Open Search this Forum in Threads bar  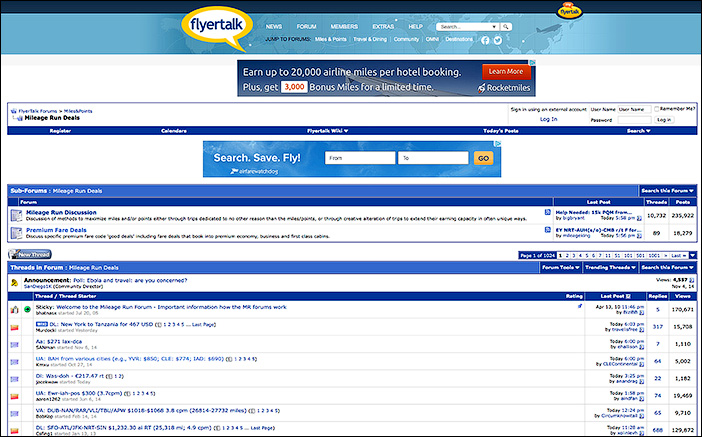(667, 267)
